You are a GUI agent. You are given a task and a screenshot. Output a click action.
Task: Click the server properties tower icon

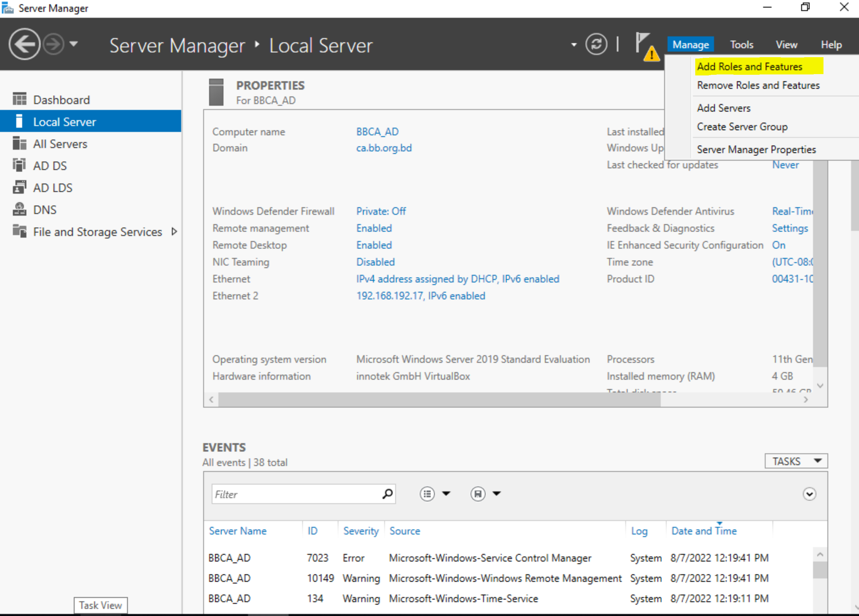(216, 92)
